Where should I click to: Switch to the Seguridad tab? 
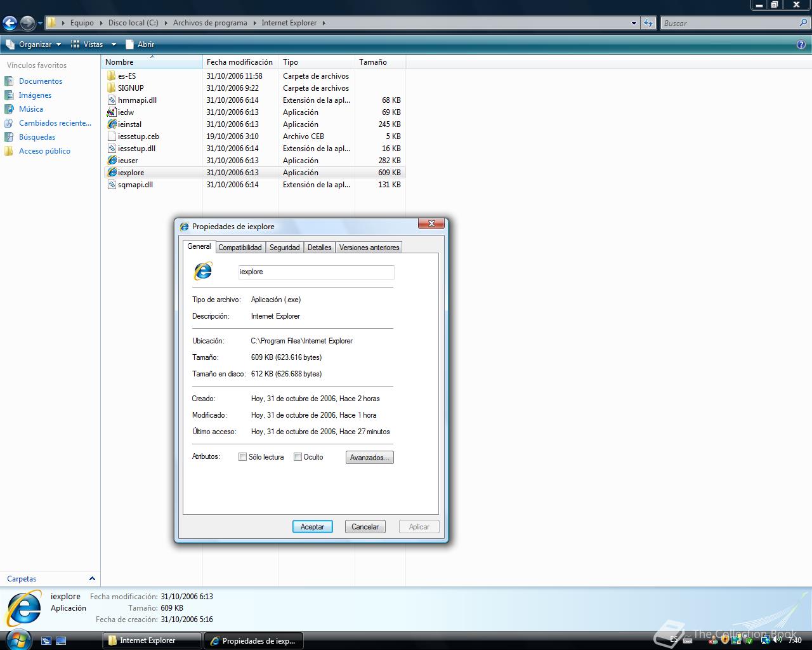tap(284, 248)
